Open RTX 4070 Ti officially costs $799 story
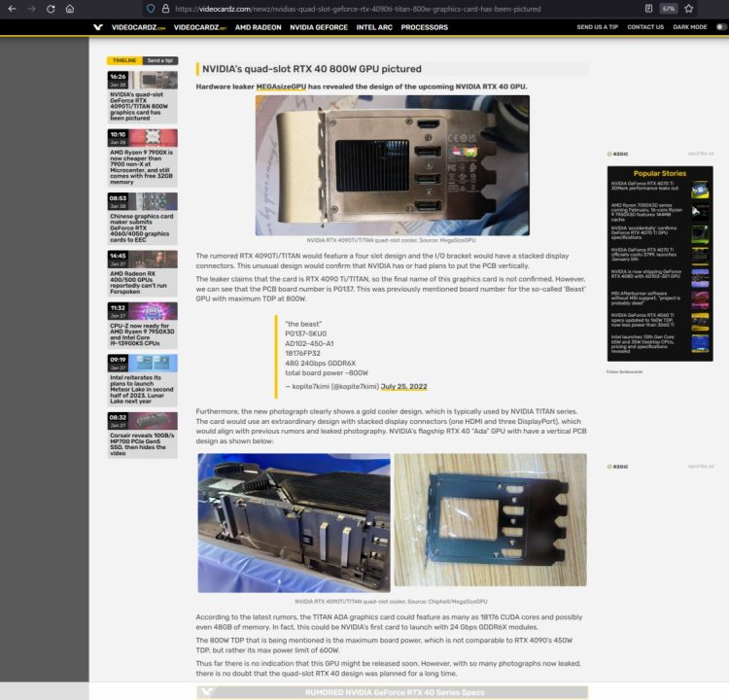 pos(643,255)
